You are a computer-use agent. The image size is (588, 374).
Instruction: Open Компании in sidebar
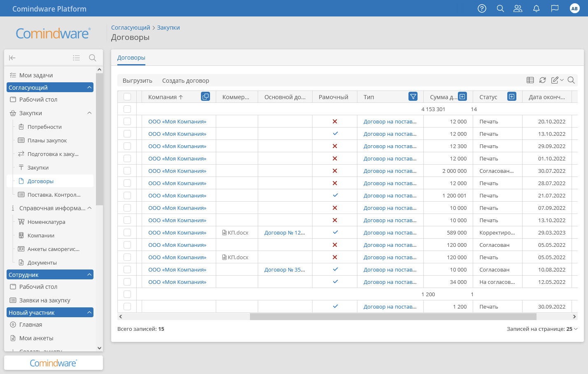[x=41, y=235]
